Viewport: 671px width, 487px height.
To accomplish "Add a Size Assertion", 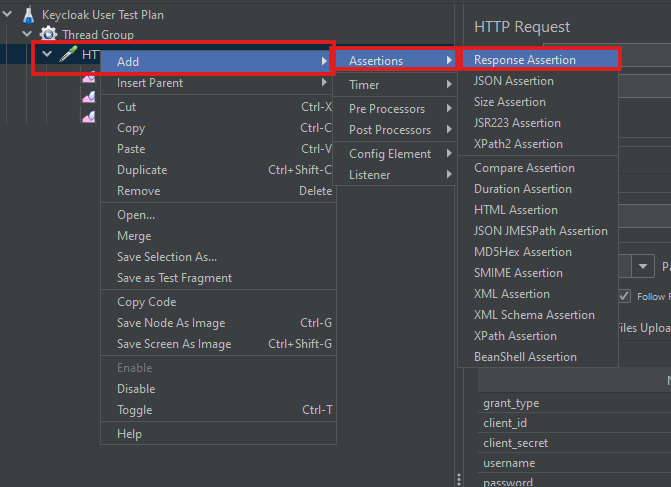I will [538, 101].
